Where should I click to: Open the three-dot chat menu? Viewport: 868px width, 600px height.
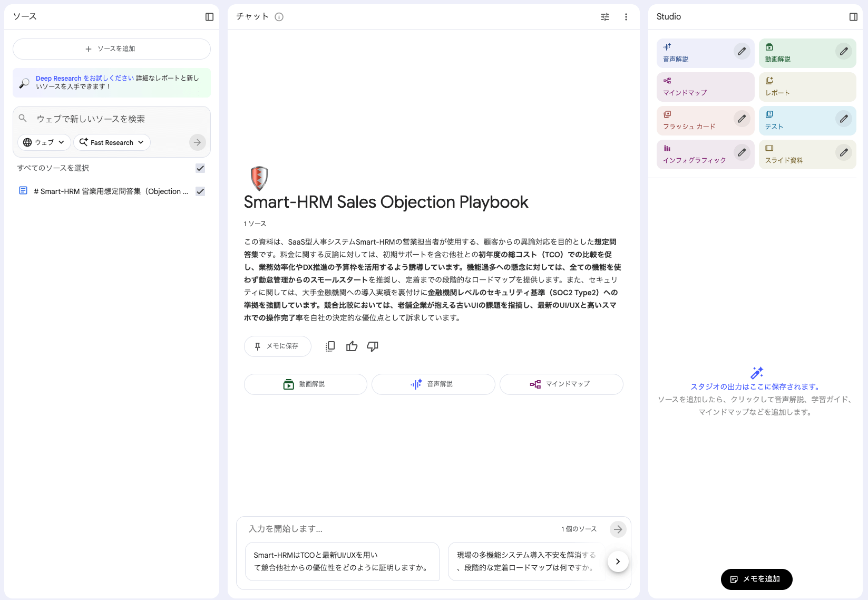[626, 17]
